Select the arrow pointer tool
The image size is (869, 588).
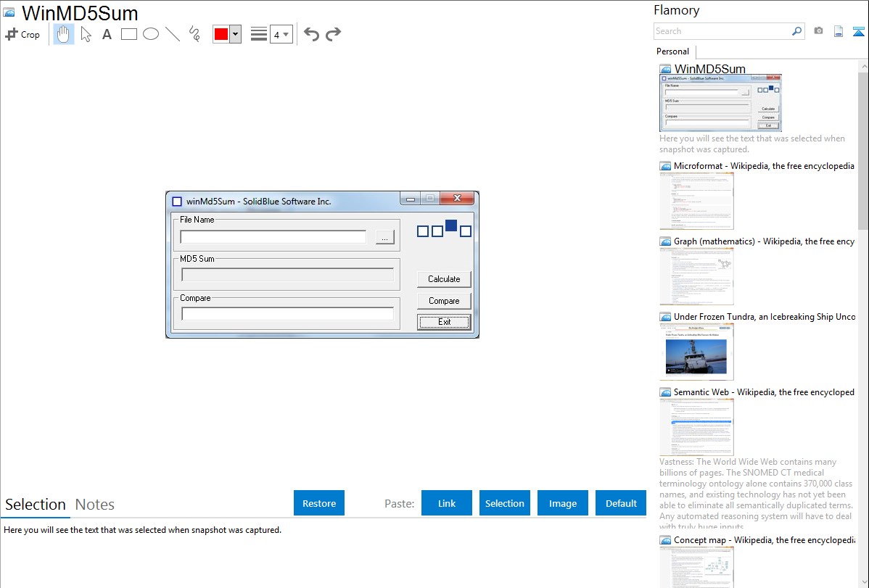point(86,34)
